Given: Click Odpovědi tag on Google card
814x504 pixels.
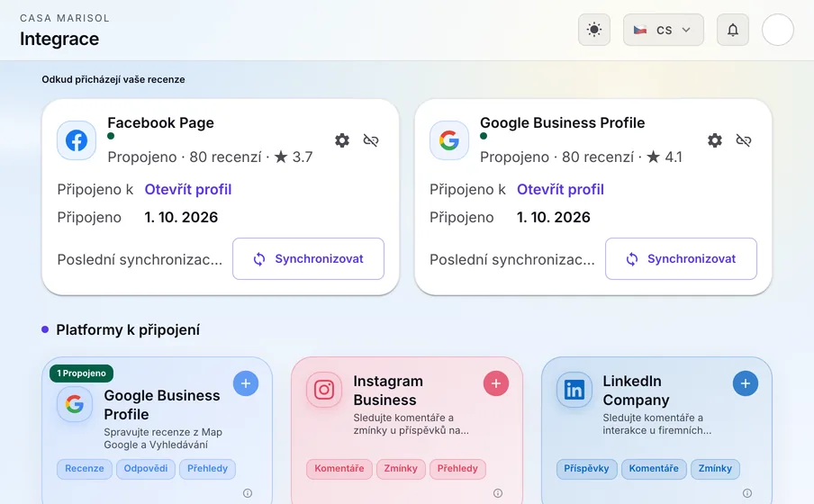Looking at the screenshot, I should tap(145, 468).
